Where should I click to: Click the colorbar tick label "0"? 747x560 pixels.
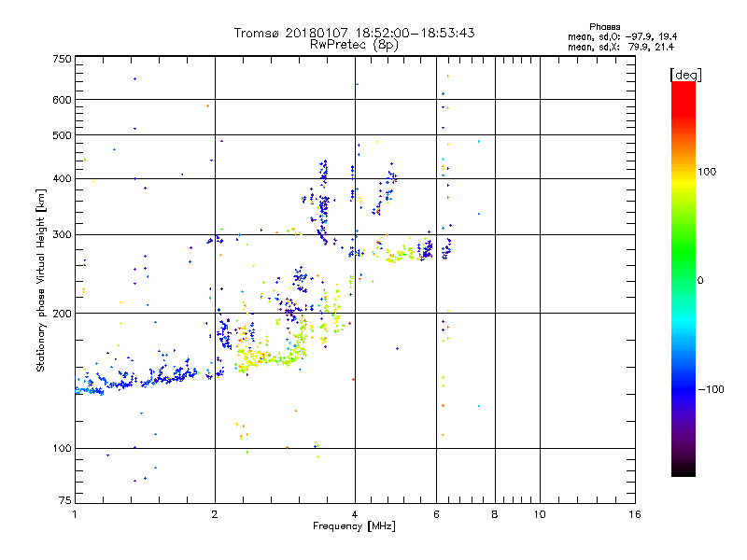pos(699,281)
